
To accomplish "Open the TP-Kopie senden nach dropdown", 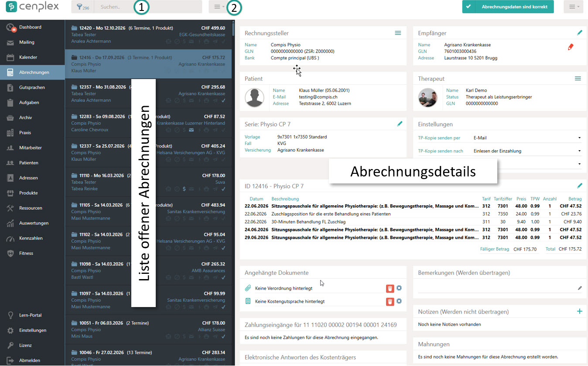I will pos(527,151).
